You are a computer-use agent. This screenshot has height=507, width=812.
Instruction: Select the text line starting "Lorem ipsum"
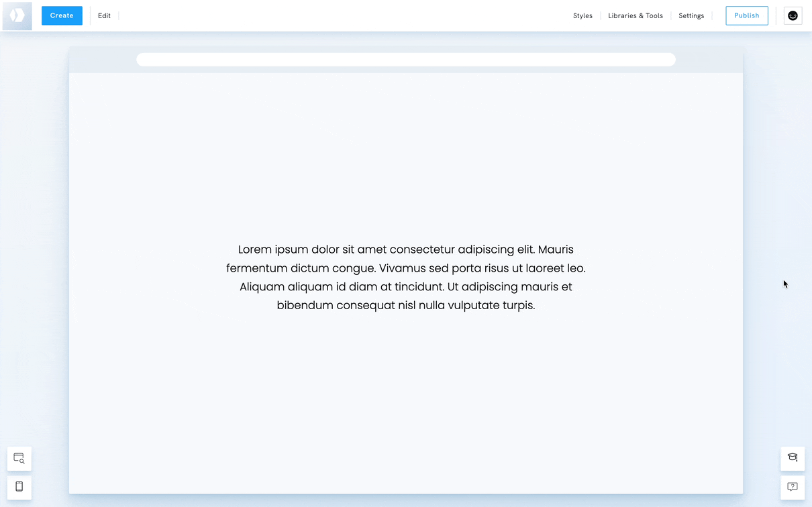click(x=405, y=249)
